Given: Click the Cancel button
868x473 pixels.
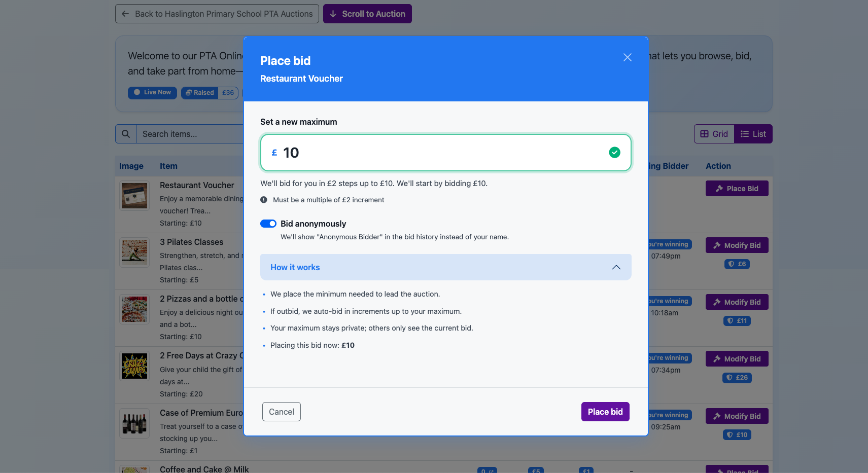Looking at the screenshot, I should [281, 411].
